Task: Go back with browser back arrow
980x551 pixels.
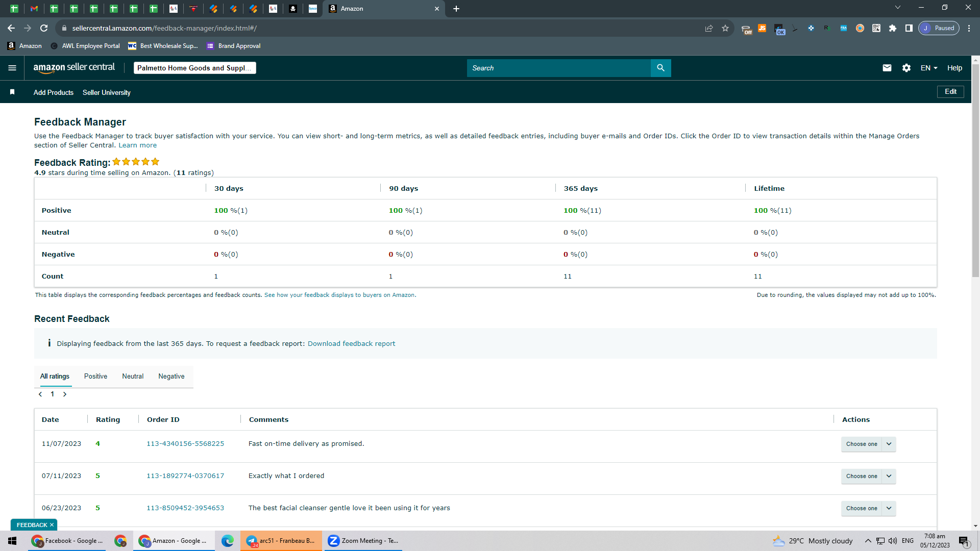Action: point(11,28)
